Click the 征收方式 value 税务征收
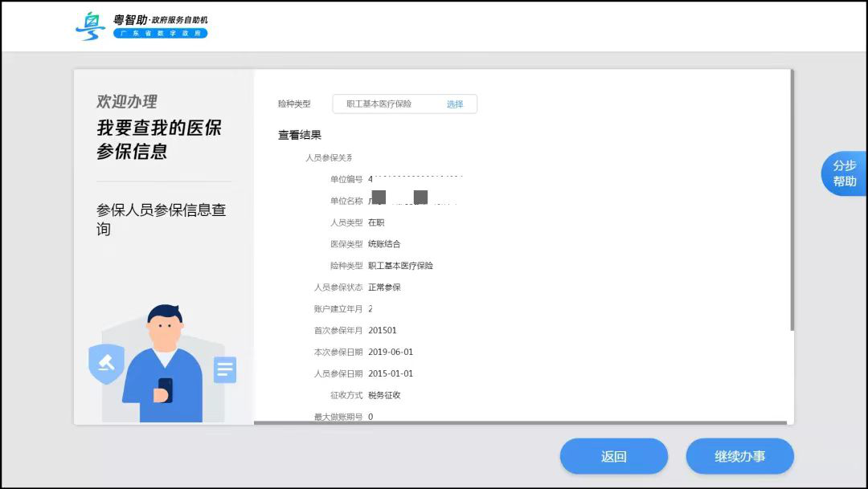868x489 pixels. point(384,395)
